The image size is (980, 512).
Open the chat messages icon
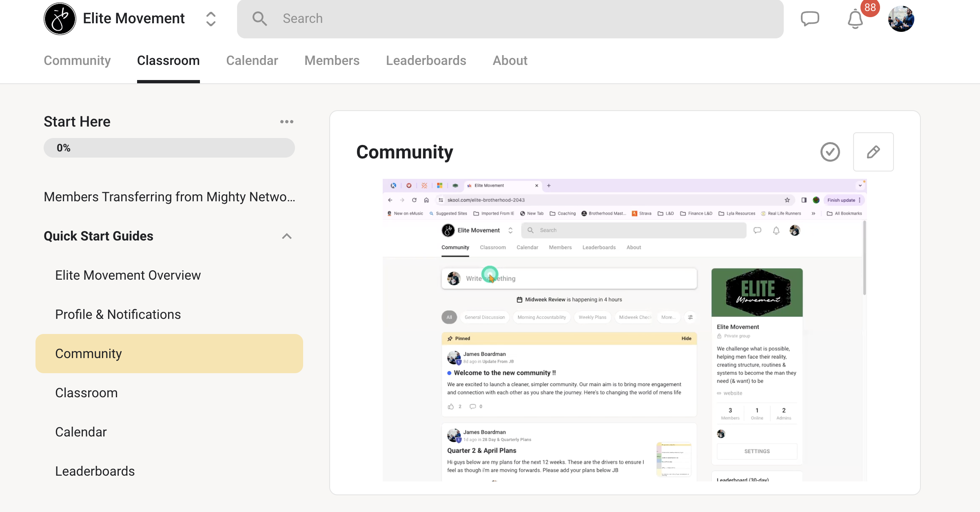point(809,19)
